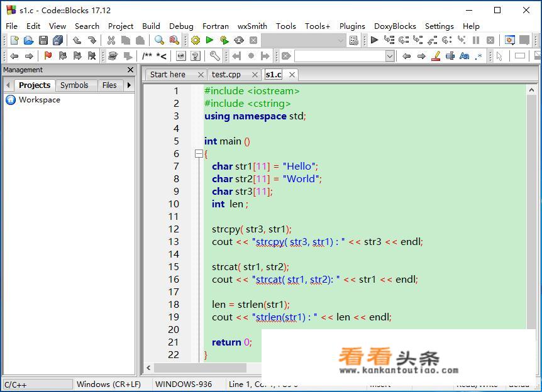Screen dimensions: 542x392
Task: Insert Doxygen line comment *< icon
Action: [161, 56]
